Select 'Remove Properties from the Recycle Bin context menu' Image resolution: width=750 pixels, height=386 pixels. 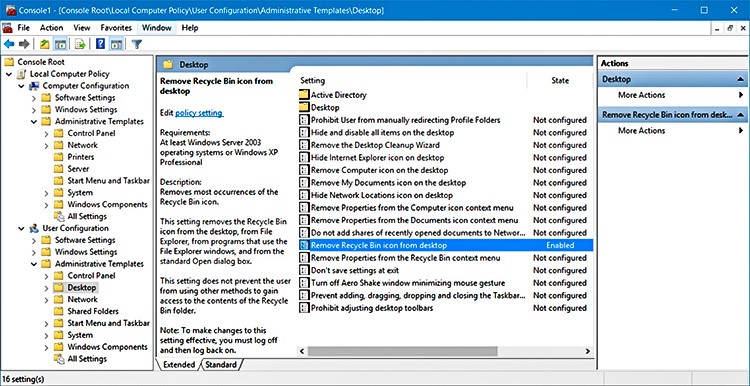[x=406, y=258]
